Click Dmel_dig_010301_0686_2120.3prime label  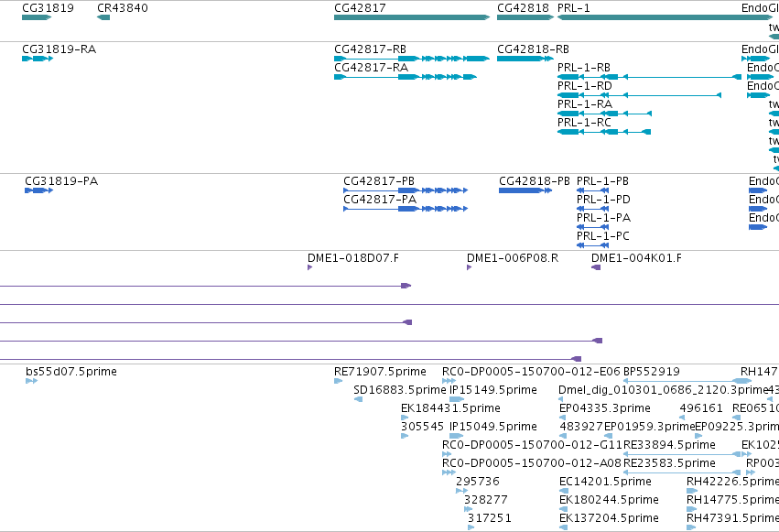(x=664, y=390)
